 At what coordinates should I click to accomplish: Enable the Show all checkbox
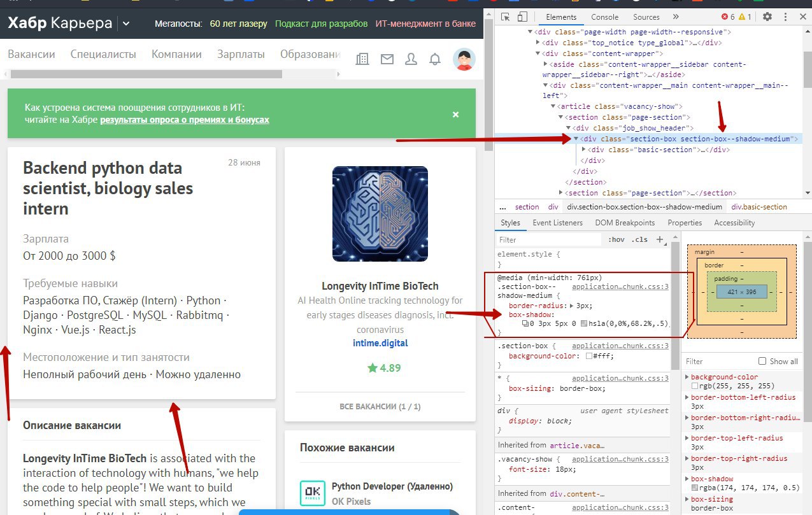tap(762, 361)
